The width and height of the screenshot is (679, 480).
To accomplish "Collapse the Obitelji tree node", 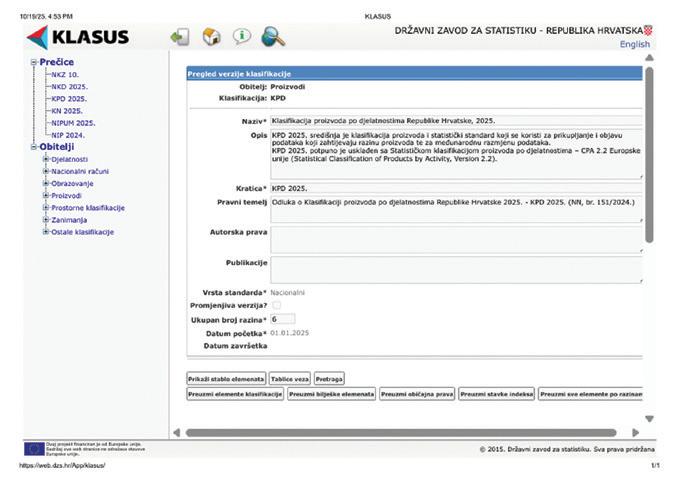I will click(x=34, y=147).
